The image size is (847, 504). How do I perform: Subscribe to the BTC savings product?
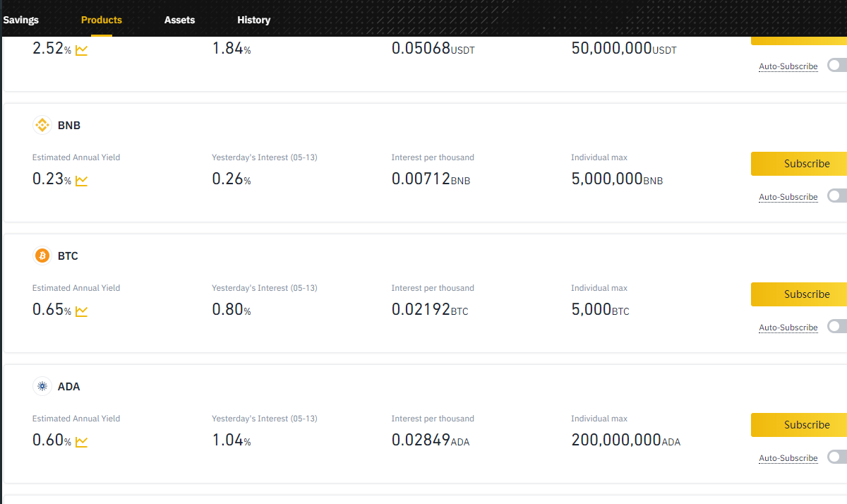[799, 294]
